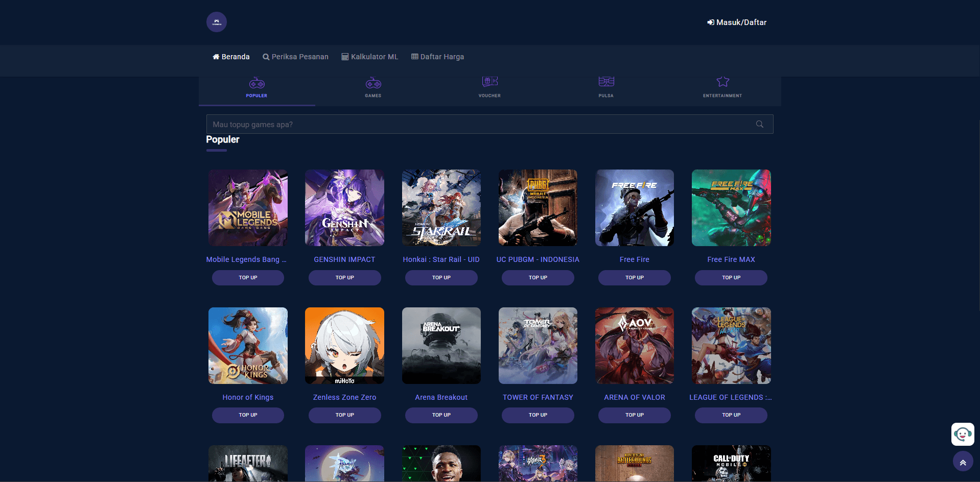This screenshot has height=482, width=980.
Task: Click the 'GENSHIN IMPACT' title link
Action: pos(344,259)
